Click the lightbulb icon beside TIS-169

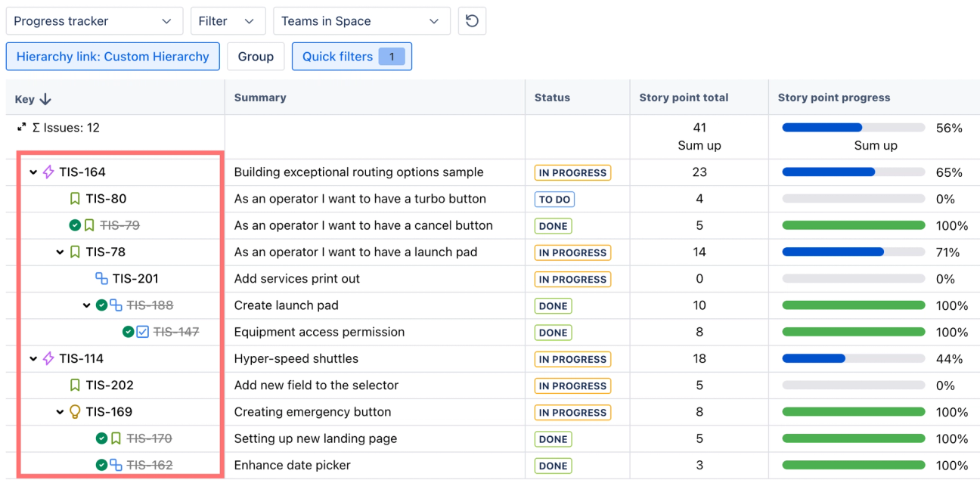click(x=75, y=412)
